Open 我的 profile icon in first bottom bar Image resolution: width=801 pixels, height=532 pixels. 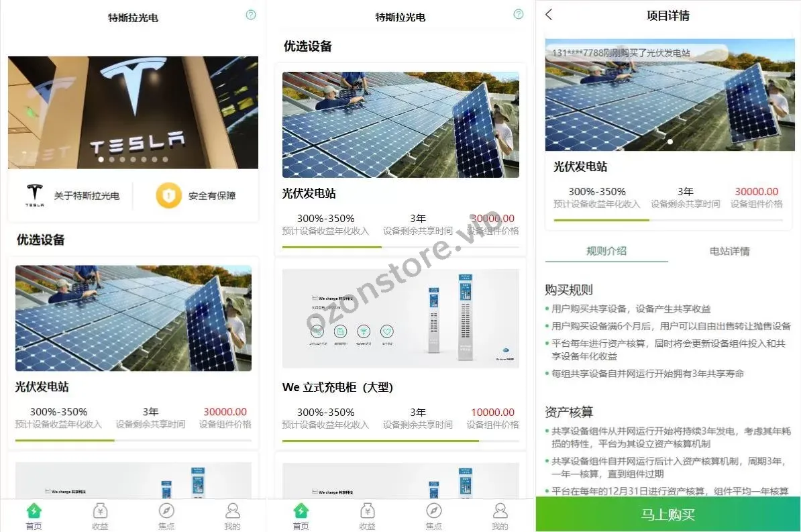tap(232, 511)
